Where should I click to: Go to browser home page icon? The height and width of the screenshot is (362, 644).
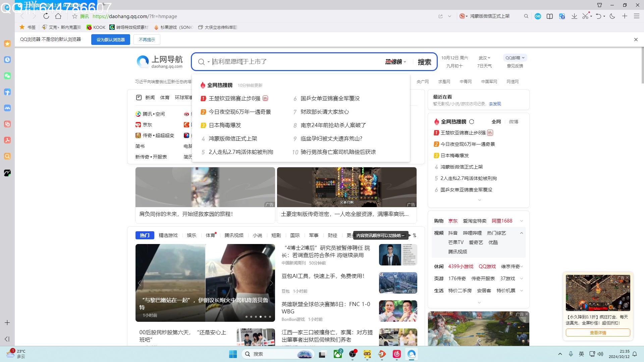(58, 16)
